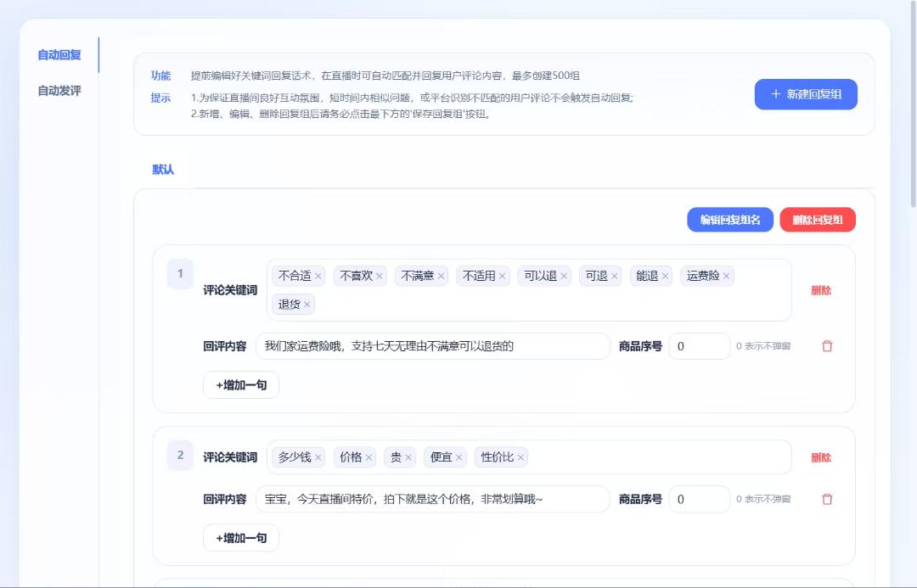Viewport: 917px width, 588px height.
Task: Click rule number 1 badge
Action: pyautogui.click(x=180, y=273)
